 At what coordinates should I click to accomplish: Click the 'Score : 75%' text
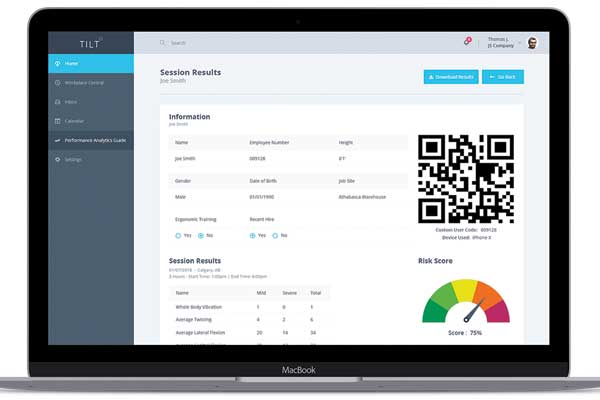pos(465,333)
